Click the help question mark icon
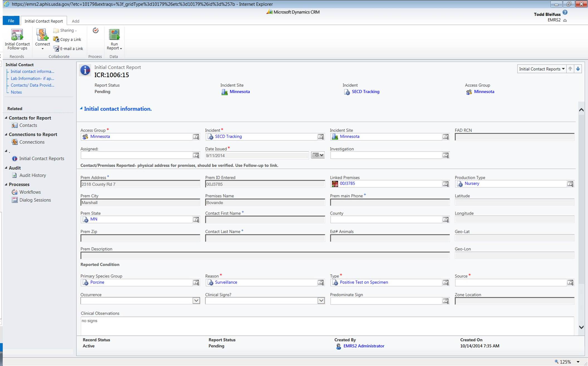The width and height of the screenshot is (588, 366). (565, 13)
